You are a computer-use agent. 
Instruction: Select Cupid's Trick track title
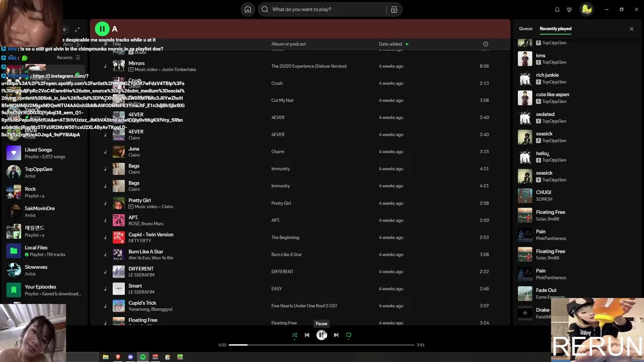click(x=142, y=303)
